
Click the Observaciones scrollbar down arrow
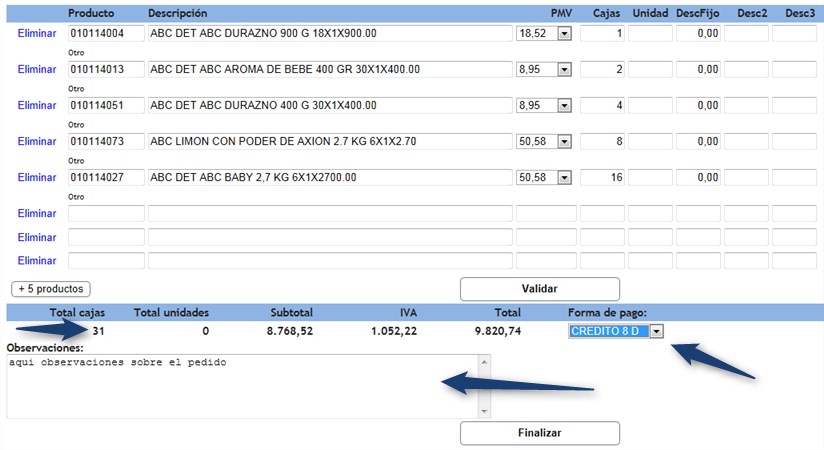[484, 411]
